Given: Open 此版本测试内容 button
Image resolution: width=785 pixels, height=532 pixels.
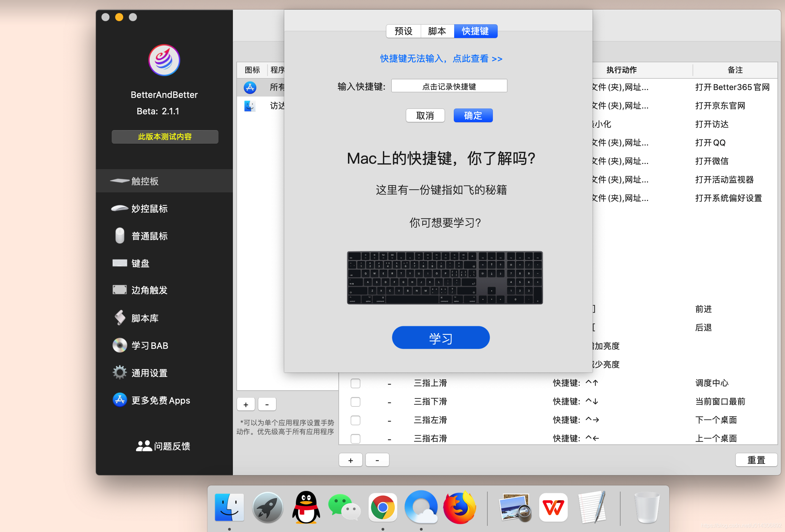Looking at the screenshot, I should click(165, 137).
